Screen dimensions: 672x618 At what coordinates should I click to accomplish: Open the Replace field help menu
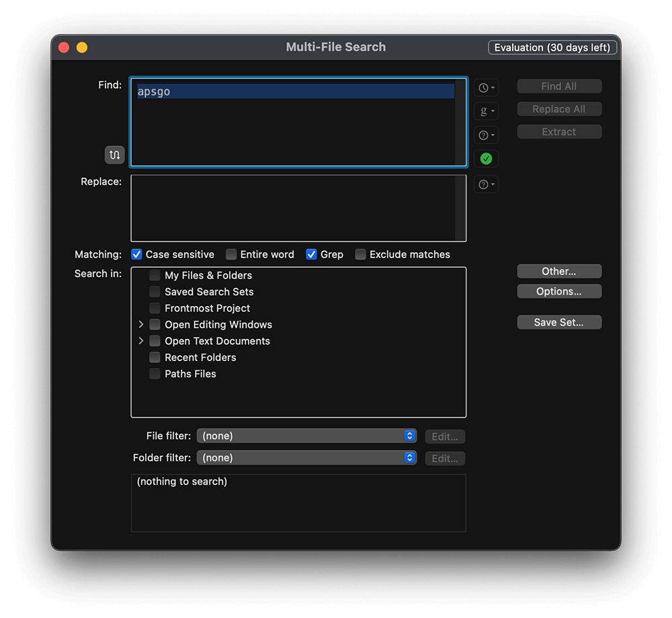click(x=486, y=184)
